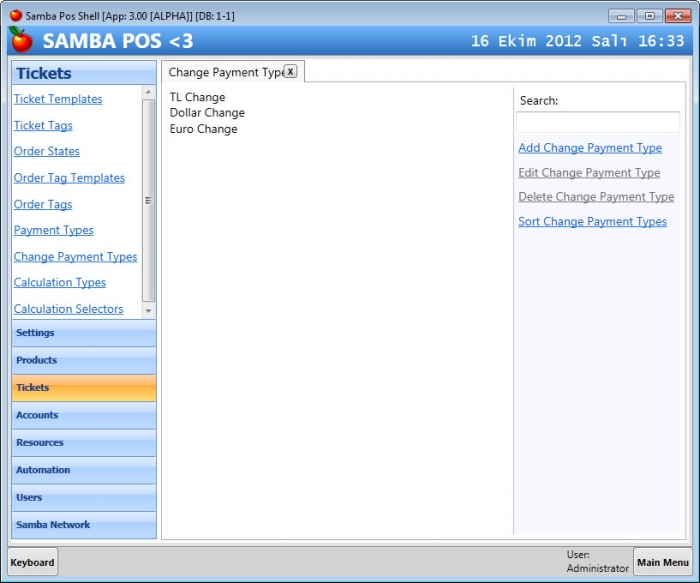700x583 pixels.
Task: Go to Main Menu button
Action: (662, 562)
